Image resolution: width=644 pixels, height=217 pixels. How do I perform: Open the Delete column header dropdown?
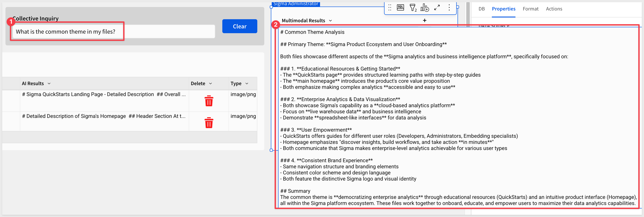(211, 83)
